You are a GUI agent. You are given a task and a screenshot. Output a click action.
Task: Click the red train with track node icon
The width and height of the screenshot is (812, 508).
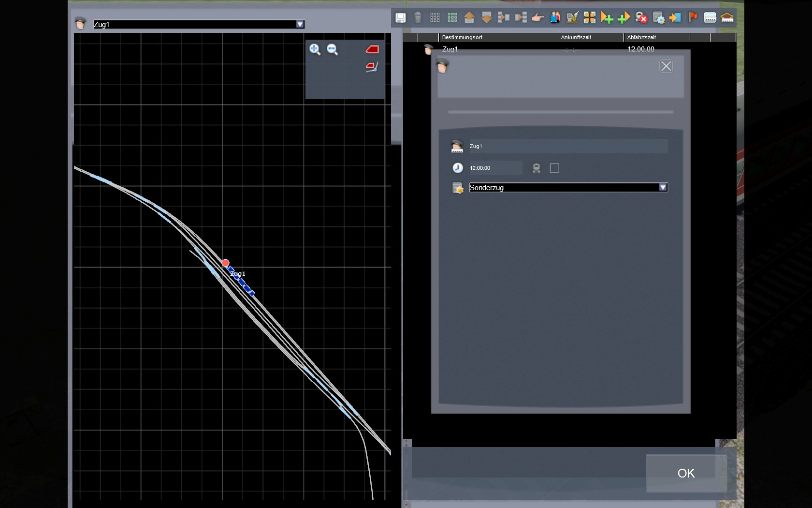tap(372, 67)
